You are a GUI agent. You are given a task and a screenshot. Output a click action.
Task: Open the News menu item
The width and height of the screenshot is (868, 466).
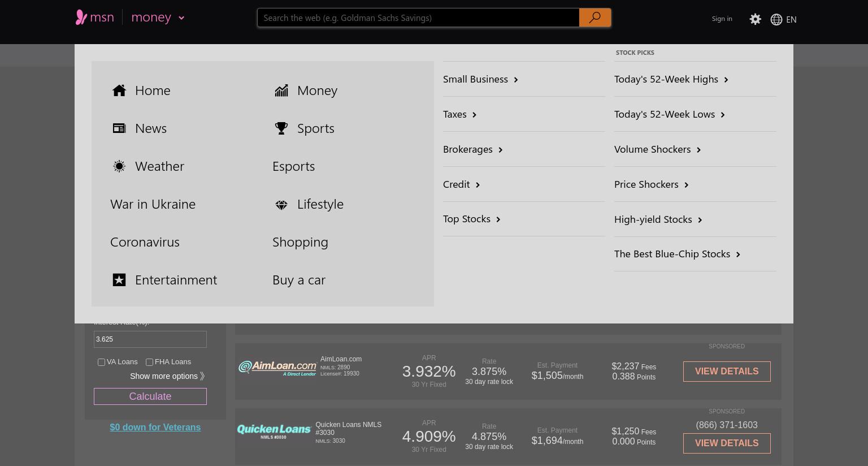tap(151, 128)
